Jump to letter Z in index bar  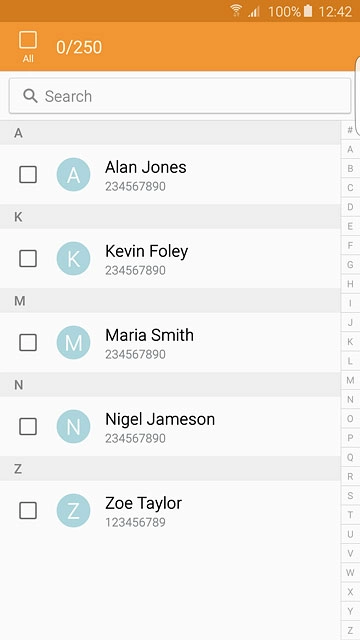350,630
